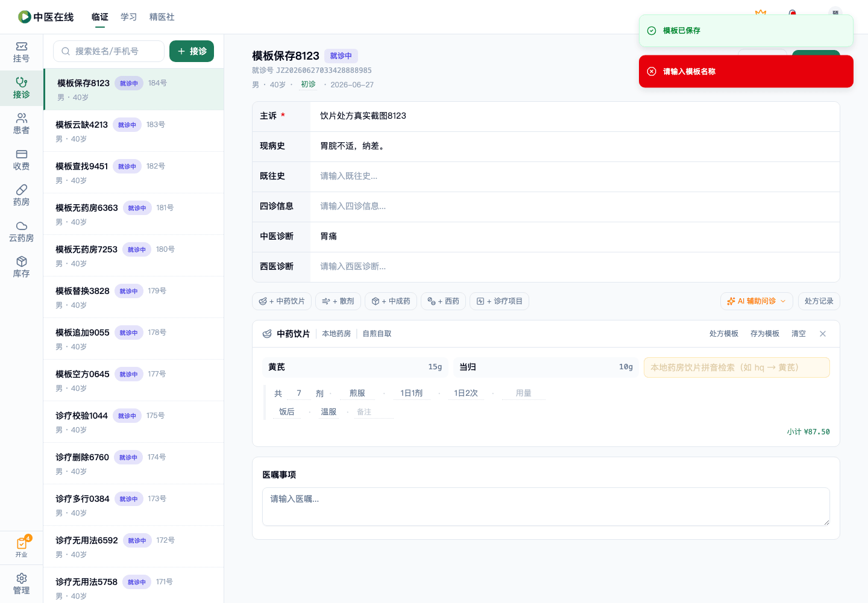Viewport: 868px width, 603px height.
Task: Select patient 模板查找9451
Action: point(133,172)
